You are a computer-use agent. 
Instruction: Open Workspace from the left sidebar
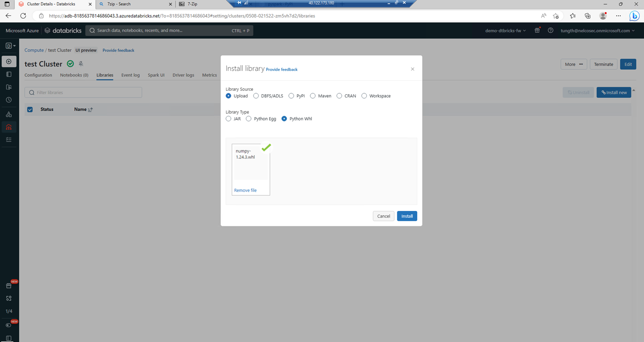point(9,74)
